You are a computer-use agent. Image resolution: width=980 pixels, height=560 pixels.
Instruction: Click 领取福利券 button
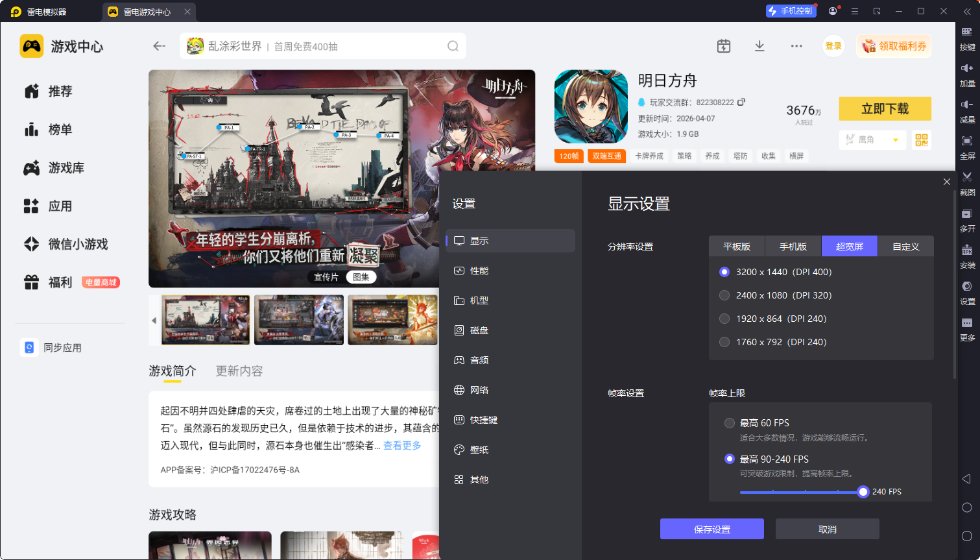[894, 46]
